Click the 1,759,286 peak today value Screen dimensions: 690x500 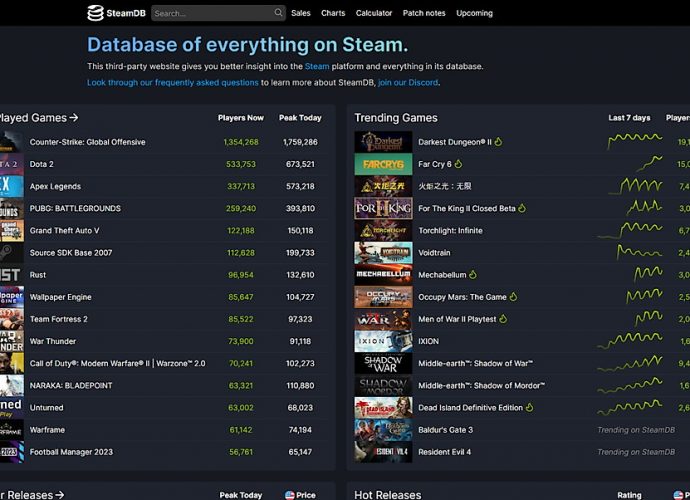(x=300, y=142)
